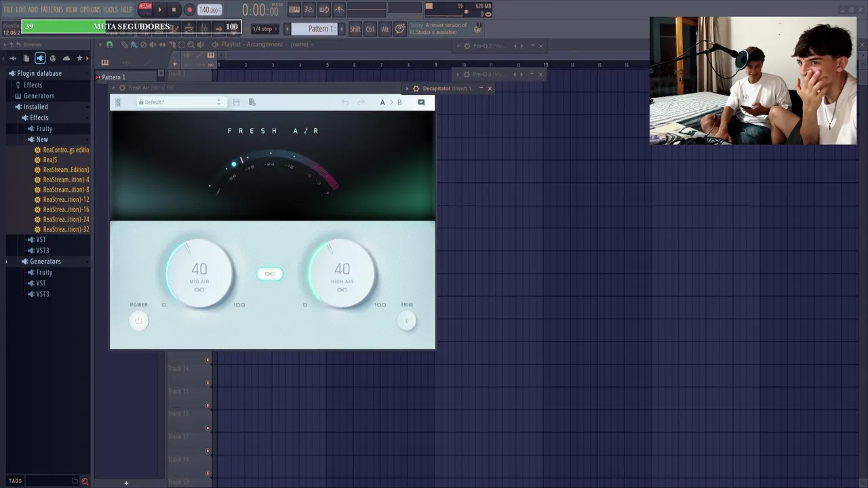Viewport: 868px width, 488px height.
Task: Click the help question-mark bubble icon
Action: click(400, 28)
